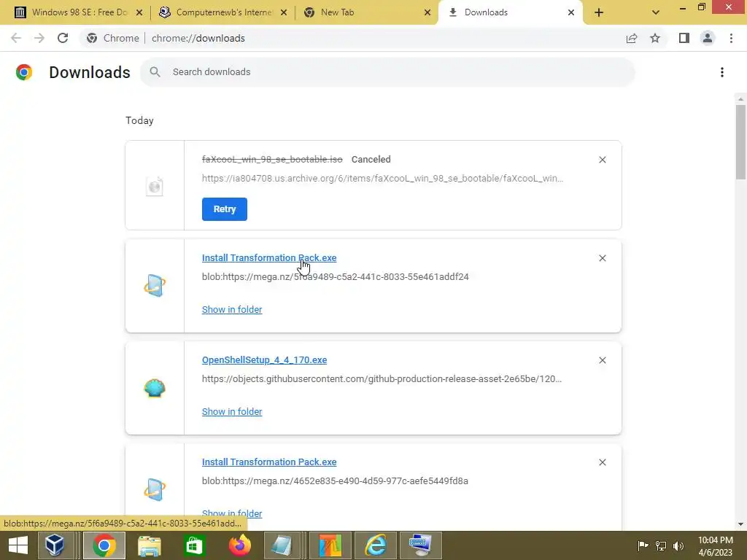Click the mega.nz 4652e835 blob URL text
Viewport: 747px width, 560px height.
pos(335,481)
